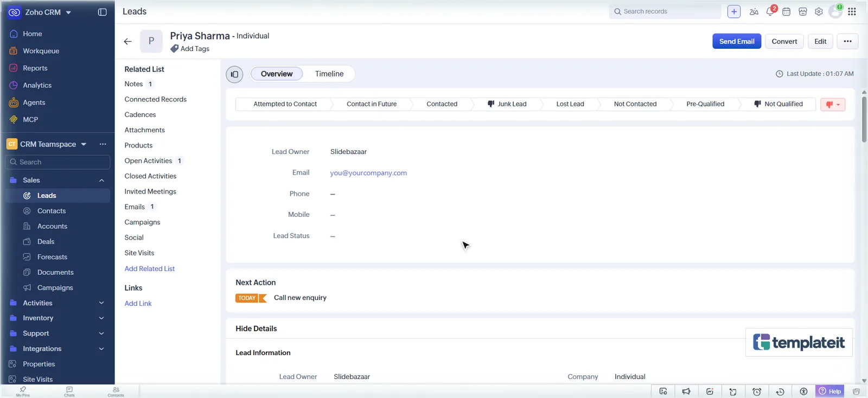
Task: Click the Send Email button
Action: click(737, 41)
